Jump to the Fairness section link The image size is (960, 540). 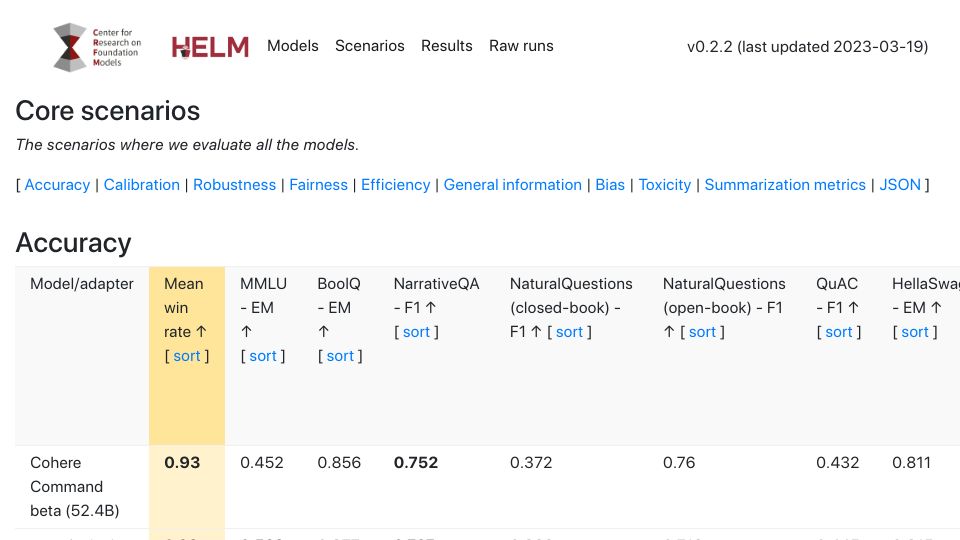[318, 185]
